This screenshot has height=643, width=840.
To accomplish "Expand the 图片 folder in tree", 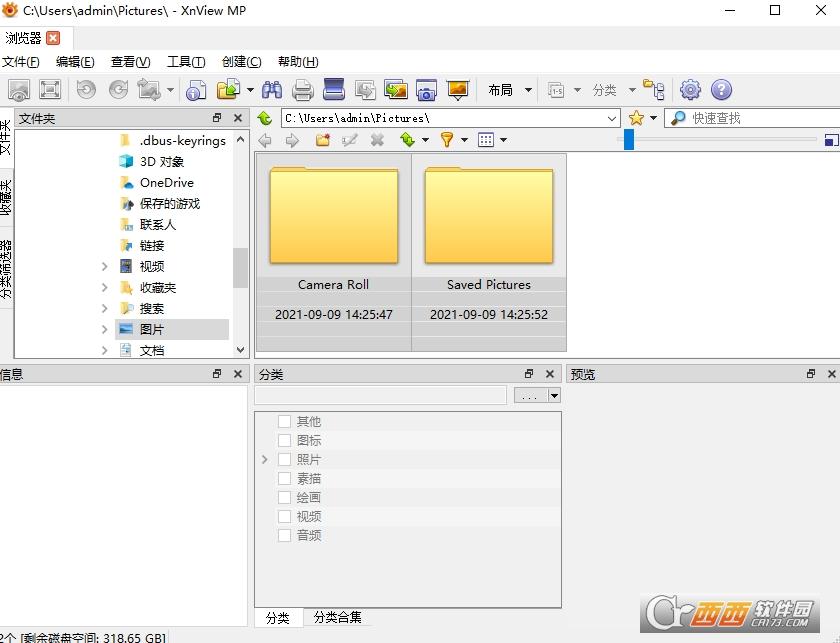I will 104,330.
